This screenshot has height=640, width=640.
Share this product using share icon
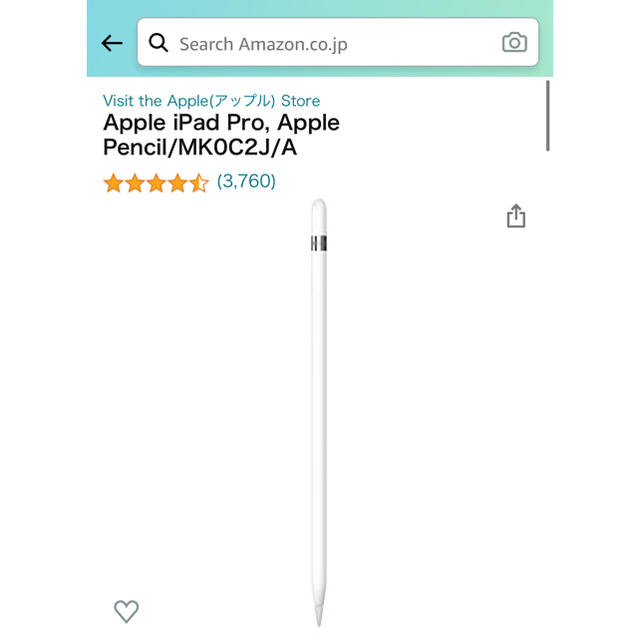pos(516,216)
